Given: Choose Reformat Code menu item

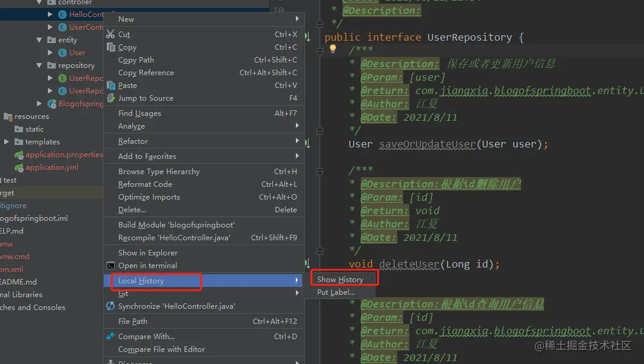Looking at the screenshot, I should point(204,184).
